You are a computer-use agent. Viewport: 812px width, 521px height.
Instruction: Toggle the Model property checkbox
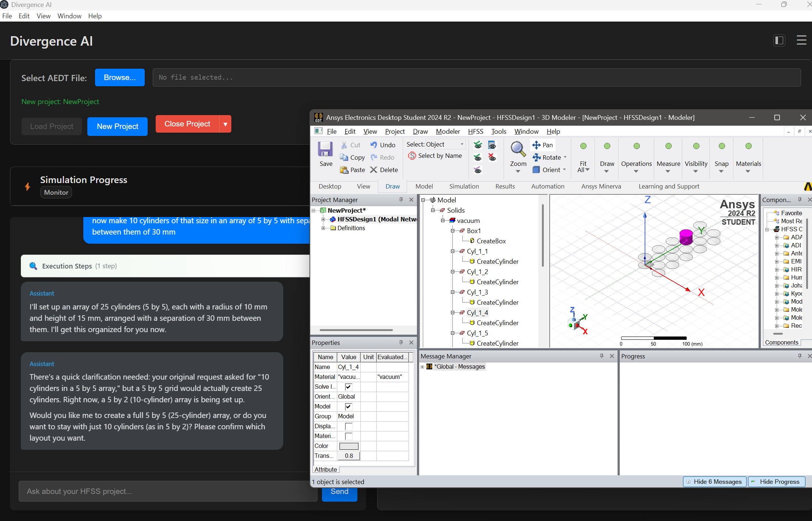point(348,406)
